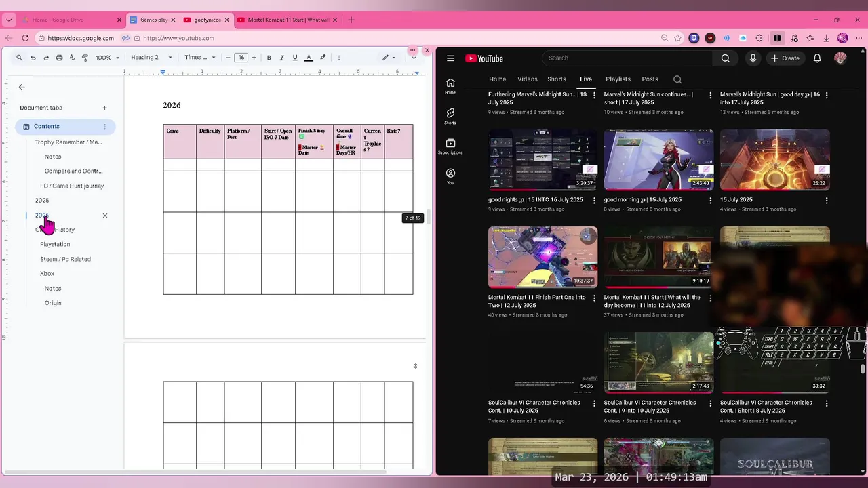Screen dimensions: 868x488
Task: Go to PC / Game Hunt journey heading
Action: click(72, 186)
